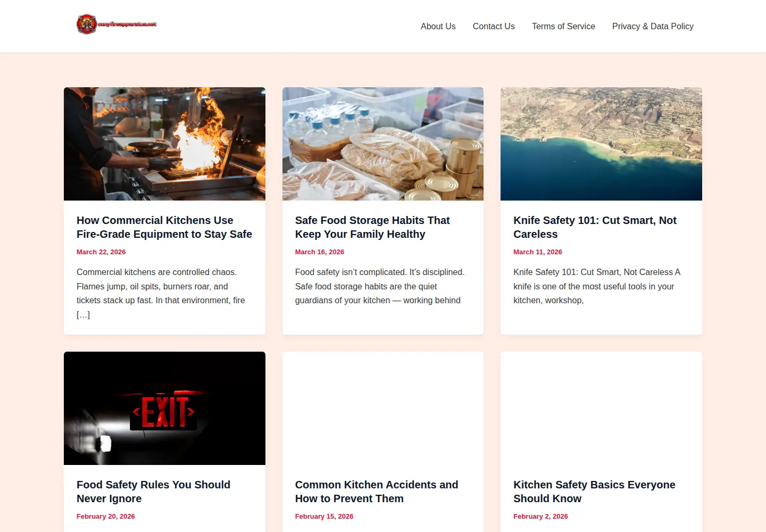The height and width of the screenshot is (532, 766).
Task: Select the March 16, 2026 date
Action: tap(320, 252)
